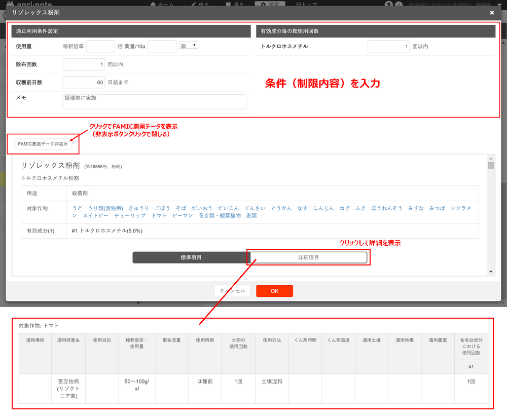Open the ピーマン crop link
Image resolution: width=507 pixels, height=420 pixels.
pyautogui.click(x=183, y=216)
